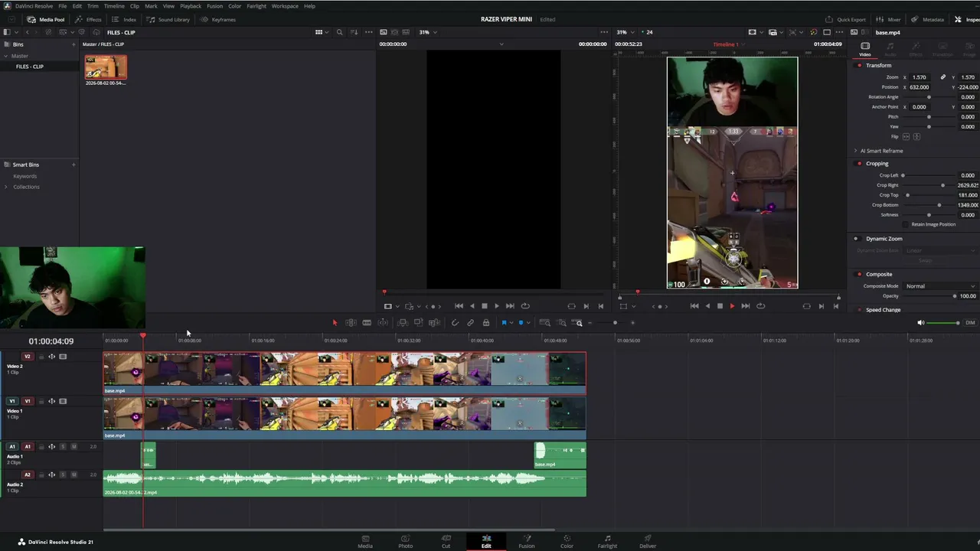Switch to the Fairlight page

tap(607, 541)
